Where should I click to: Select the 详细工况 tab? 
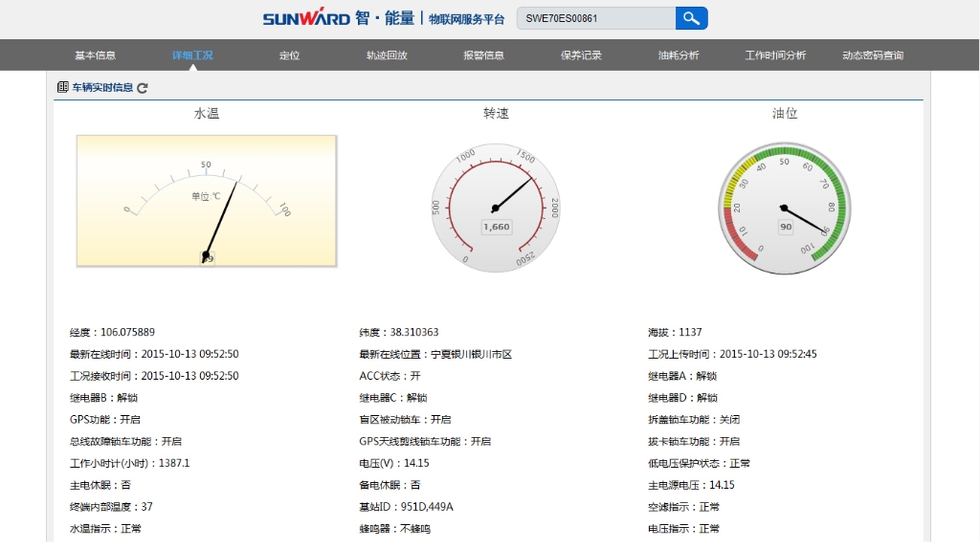click(x=192, y=55)
